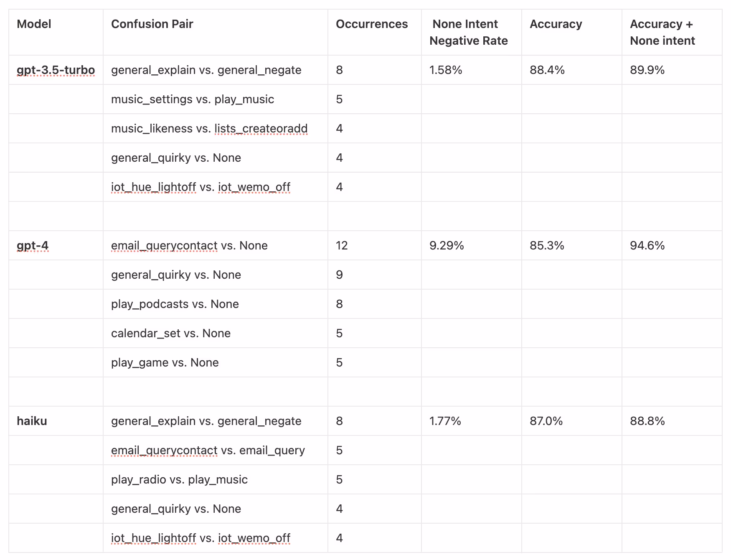
Task: Click occurrences "8" in the gpt-3.5-turbo row
Action: click(x=339, y=70)
